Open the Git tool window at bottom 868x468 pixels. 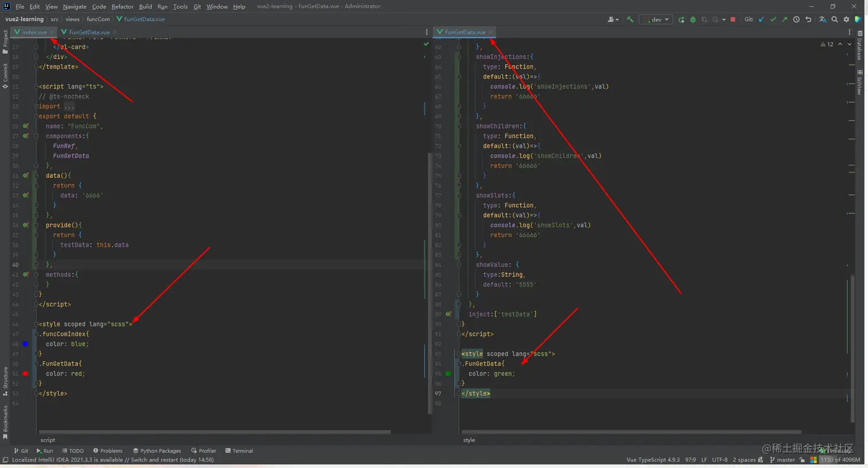tap(21, 451)
